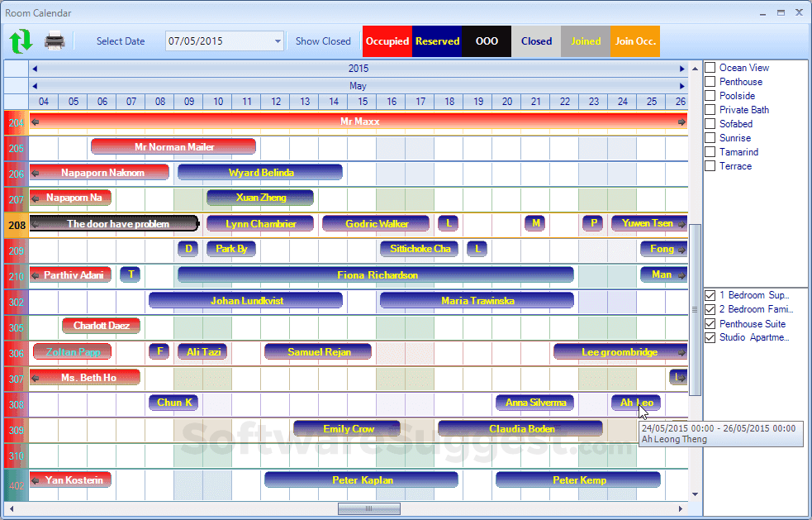Click the horizontal scrollbar thumb
812x520 pixels.
(368, 508)
